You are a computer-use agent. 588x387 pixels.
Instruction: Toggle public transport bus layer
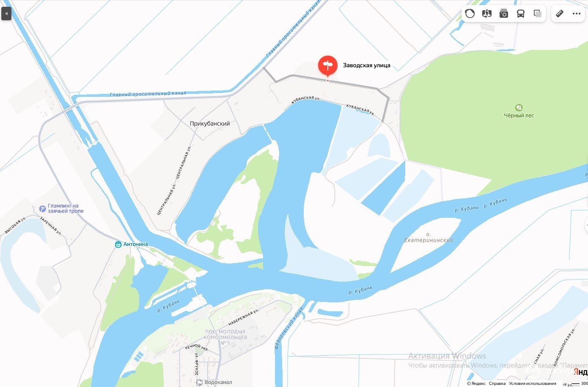521,14
